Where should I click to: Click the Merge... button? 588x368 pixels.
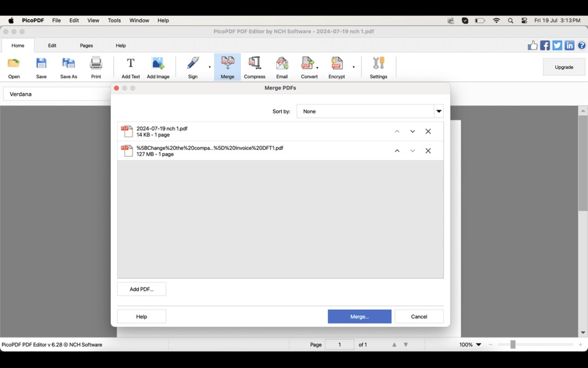pos(359,317)
